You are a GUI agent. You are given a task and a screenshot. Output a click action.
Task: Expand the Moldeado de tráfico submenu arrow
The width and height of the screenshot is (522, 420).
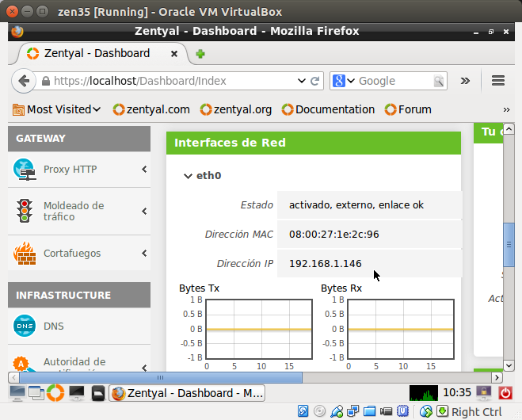coord(144,211)
